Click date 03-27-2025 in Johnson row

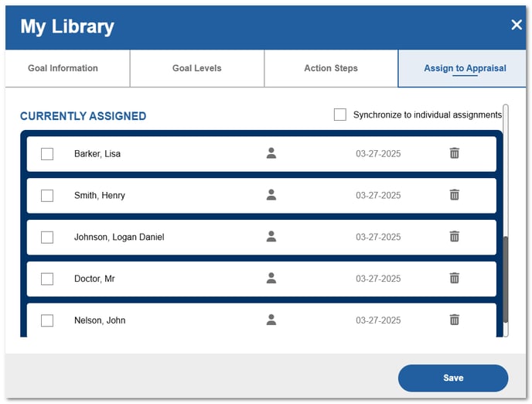(x=378, y=237)
